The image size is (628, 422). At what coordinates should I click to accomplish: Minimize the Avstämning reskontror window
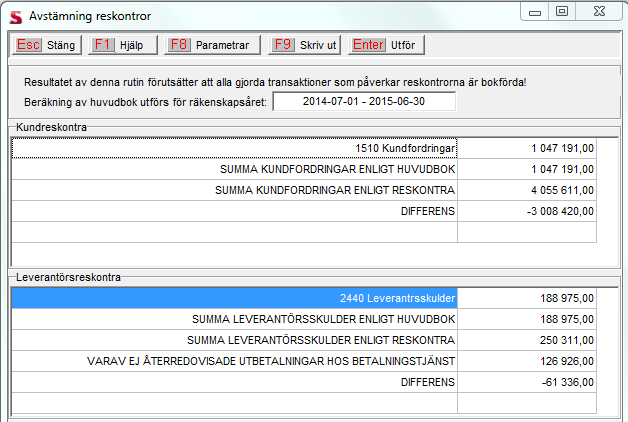click(x=535, y=12)
